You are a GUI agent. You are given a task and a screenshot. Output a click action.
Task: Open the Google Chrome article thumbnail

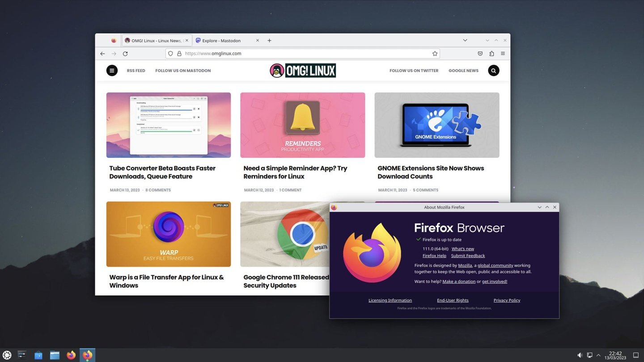click(x=285, y=234)
